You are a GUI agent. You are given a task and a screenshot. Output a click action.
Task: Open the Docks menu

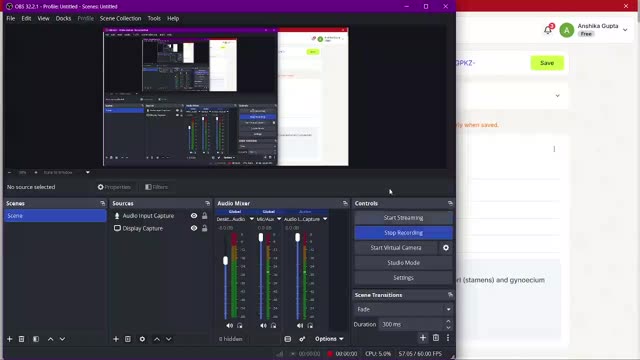[63, 18]
